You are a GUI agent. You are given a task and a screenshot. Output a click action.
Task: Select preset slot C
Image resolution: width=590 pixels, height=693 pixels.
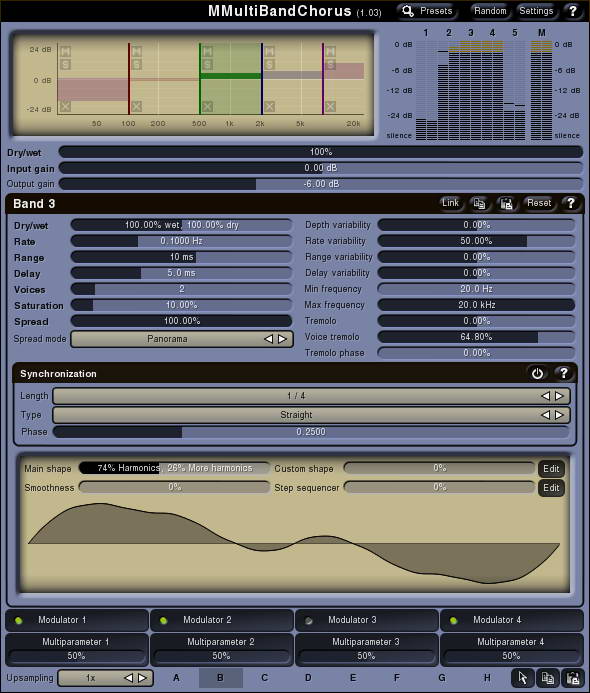click(x=264, y=678)
